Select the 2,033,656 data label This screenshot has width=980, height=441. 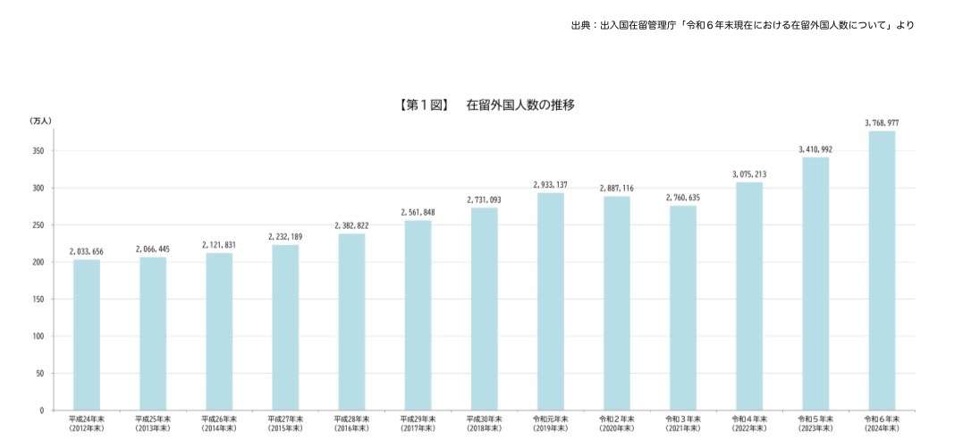[87, 251]
